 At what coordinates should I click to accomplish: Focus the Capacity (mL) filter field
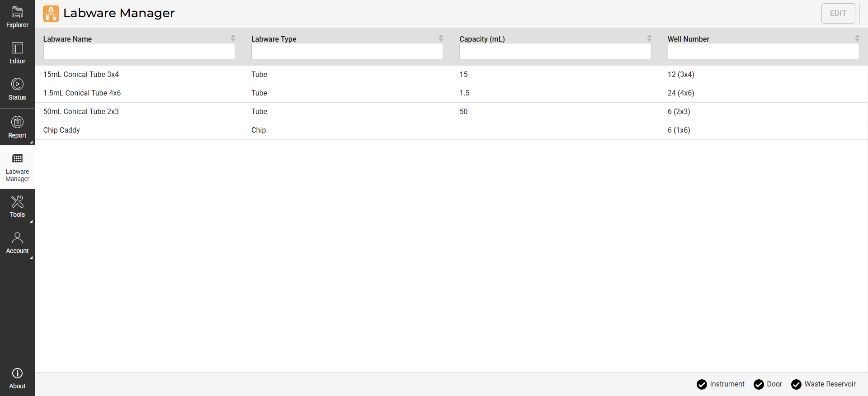tap(555, 51)
